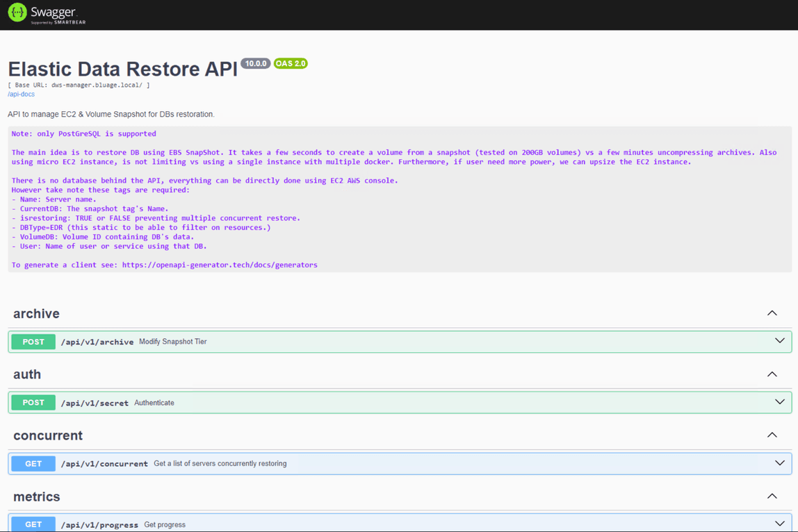Viewport: 798px width, 532px height.
Task: Click the POST badge on /api/v1/secret
Action: 33,402
